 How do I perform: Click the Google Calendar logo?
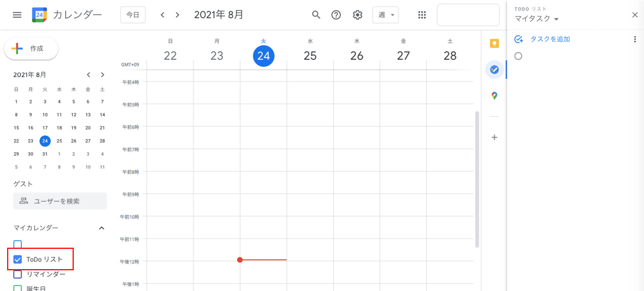[39, 15]
